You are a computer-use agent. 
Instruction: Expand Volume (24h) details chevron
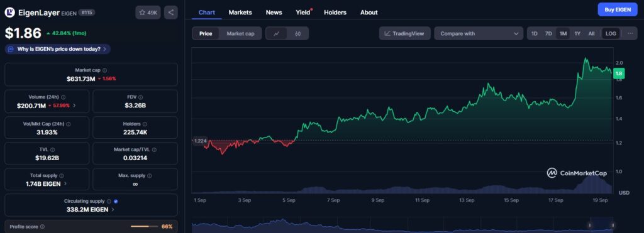pos(74,106)
